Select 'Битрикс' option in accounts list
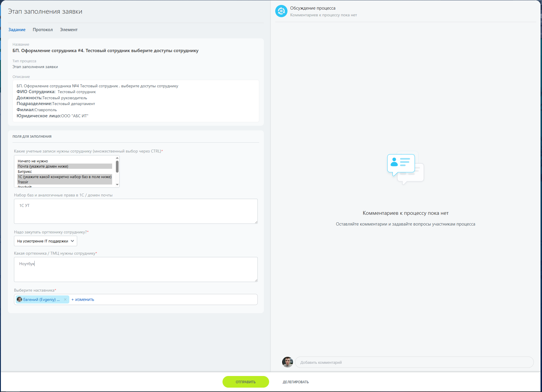 pyautogui.click(x=65, y=171)
